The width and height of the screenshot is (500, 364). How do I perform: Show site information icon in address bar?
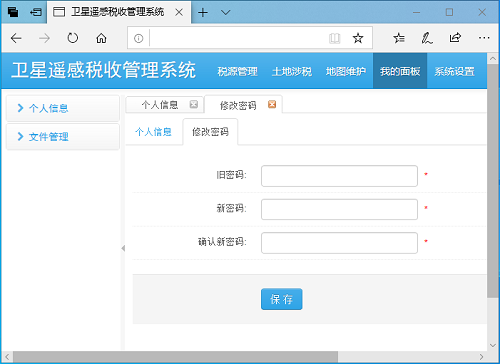(138, 38)
